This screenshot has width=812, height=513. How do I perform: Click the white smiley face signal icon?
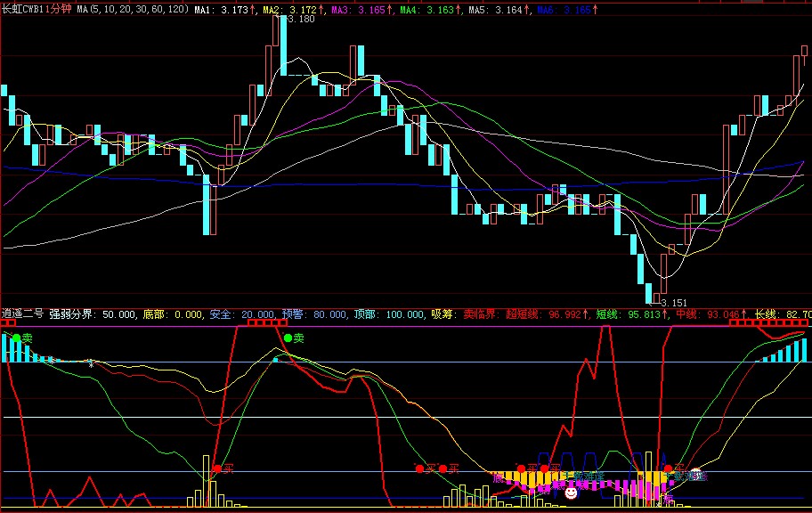571,491
